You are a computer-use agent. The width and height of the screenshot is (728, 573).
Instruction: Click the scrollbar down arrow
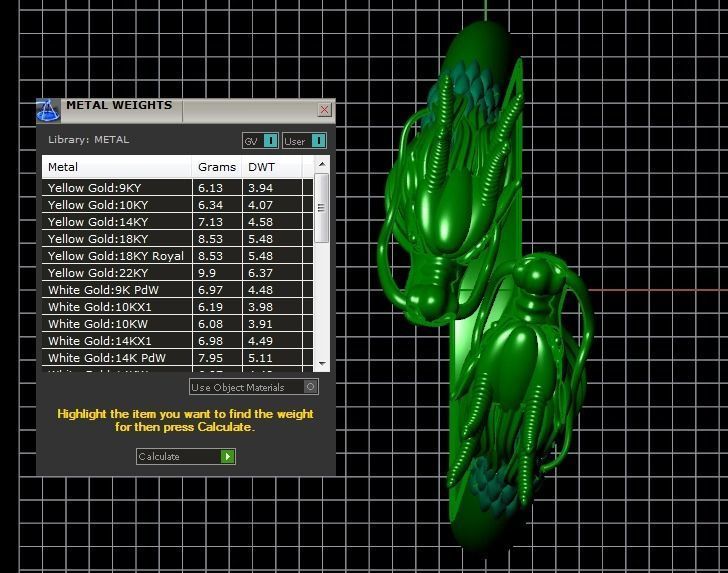[x=322, y=364]
